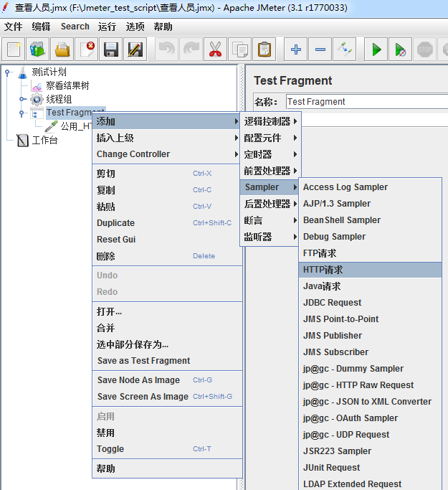This screenshot has height=490, width=448.
Task: Open the 定时器 submenu
Action: tap(270, 154)
